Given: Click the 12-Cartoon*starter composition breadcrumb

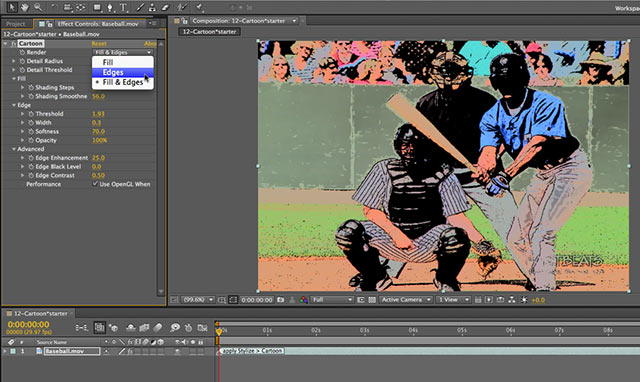Looking at the screenshot, I should tap(209, 31).
